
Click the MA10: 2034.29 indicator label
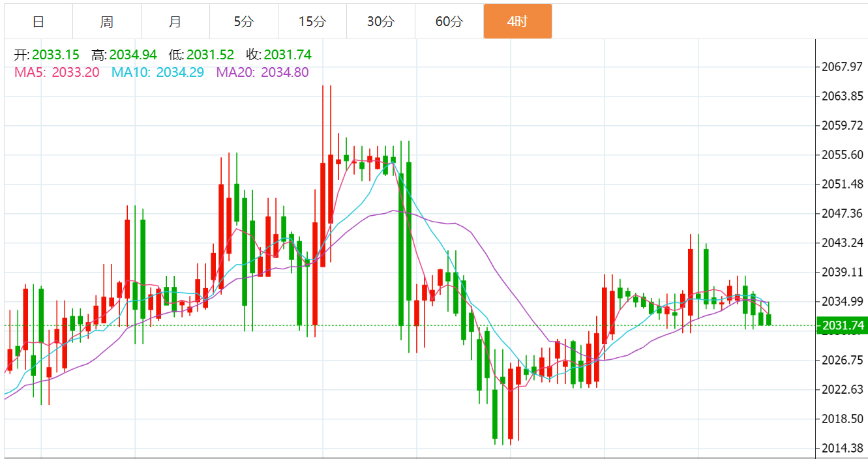[x=158, y=72]
